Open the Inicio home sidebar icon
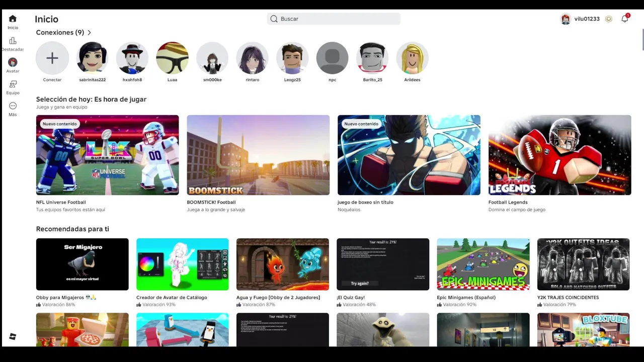Screen dimensions: 644x362 (x=13, y=19)
